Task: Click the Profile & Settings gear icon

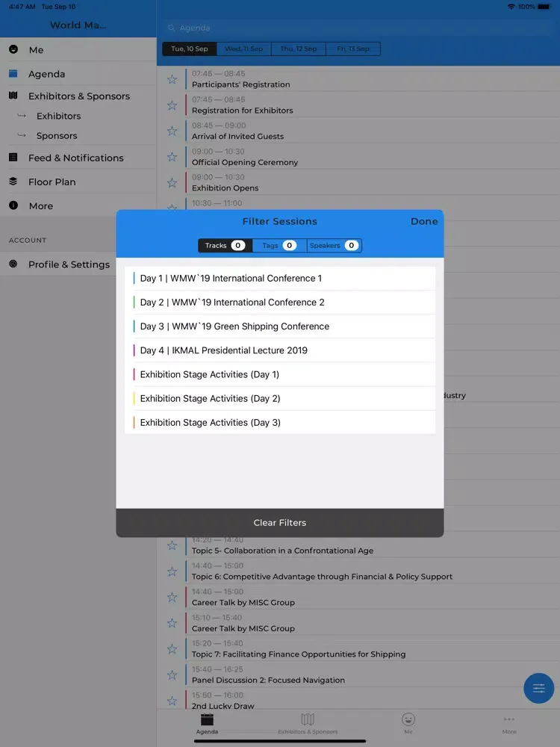Action: [x=13, y=264]
